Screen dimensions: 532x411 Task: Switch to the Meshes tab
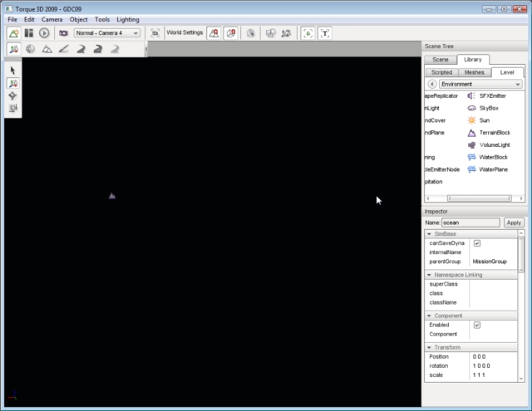coord(474,72)
